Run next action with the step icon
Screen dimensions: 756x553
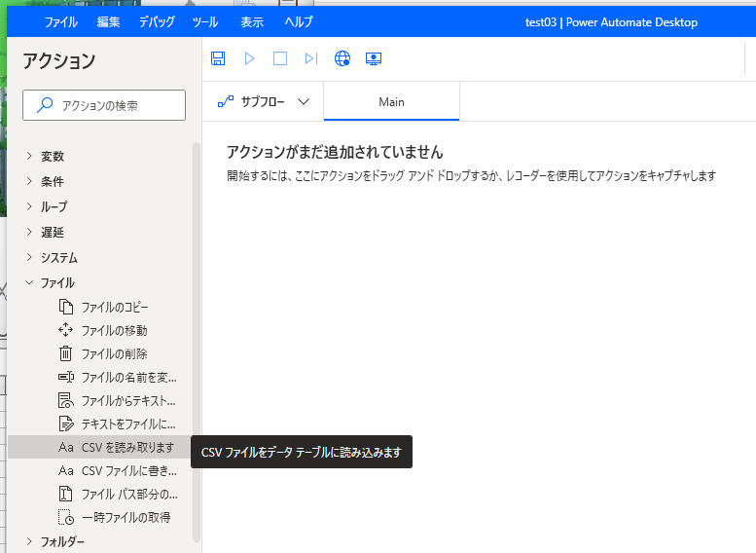point(311,58)
